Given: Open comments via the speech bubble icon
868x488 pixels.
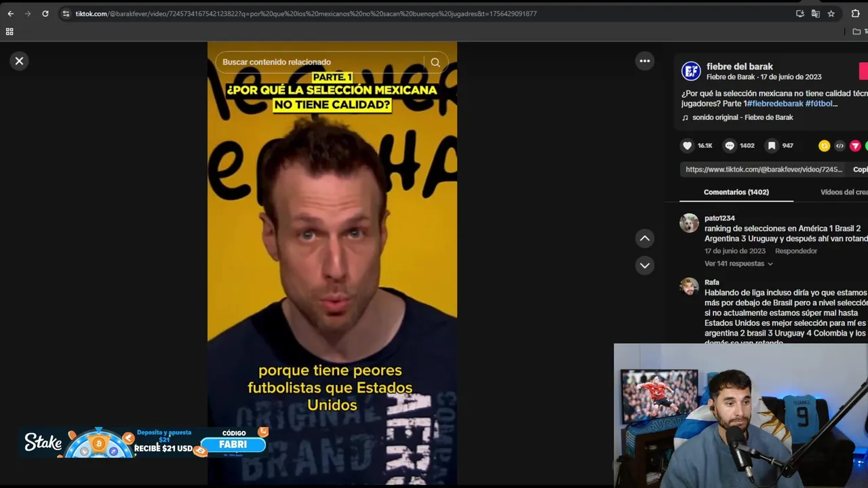Looking at the screenshot, I should [x=730, y=146].
